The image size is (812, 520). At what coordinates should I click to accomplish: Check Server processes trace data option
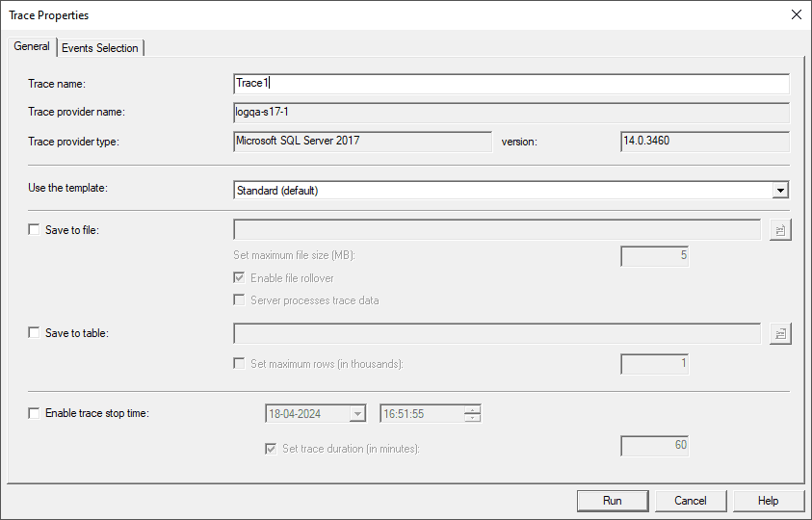(240, 300)
